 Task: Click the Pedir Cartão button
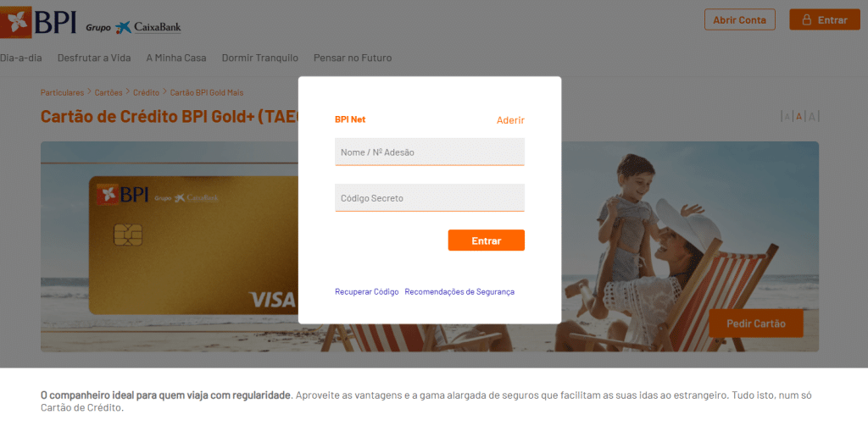pyautogui.click(x=755, y=323)
